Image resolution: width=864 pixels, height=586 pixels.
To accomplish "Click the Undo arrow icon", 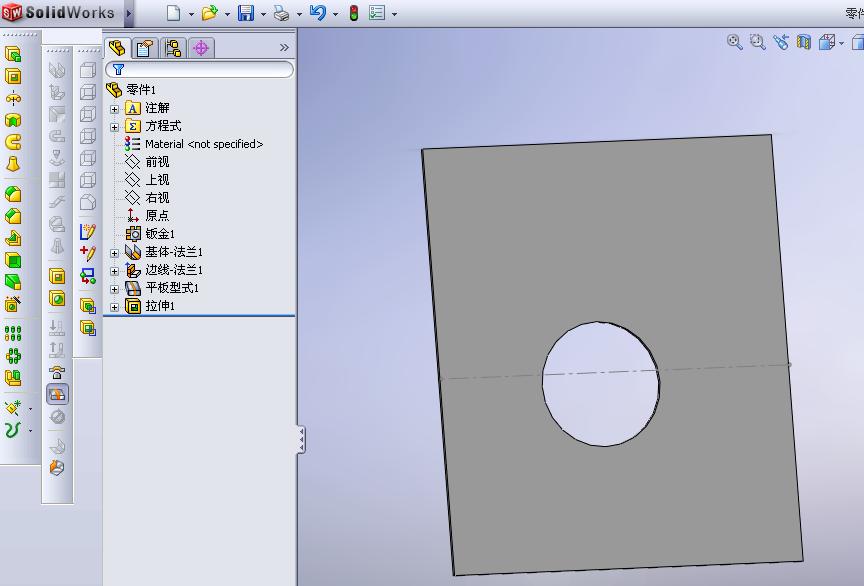I will point(318,13).
